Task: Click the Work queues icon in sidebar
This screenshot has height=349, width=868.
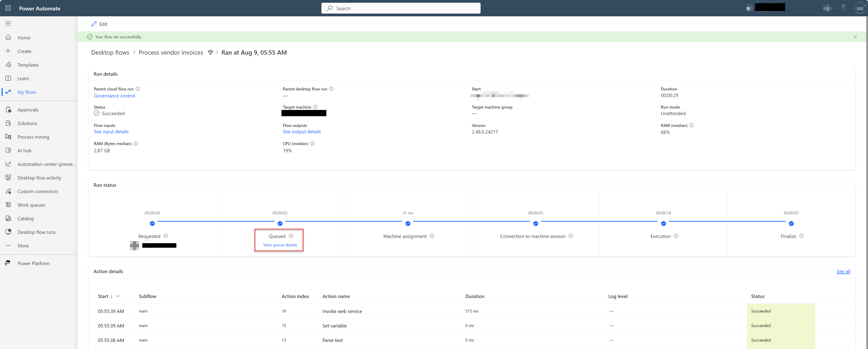Action: click(8, 205)
